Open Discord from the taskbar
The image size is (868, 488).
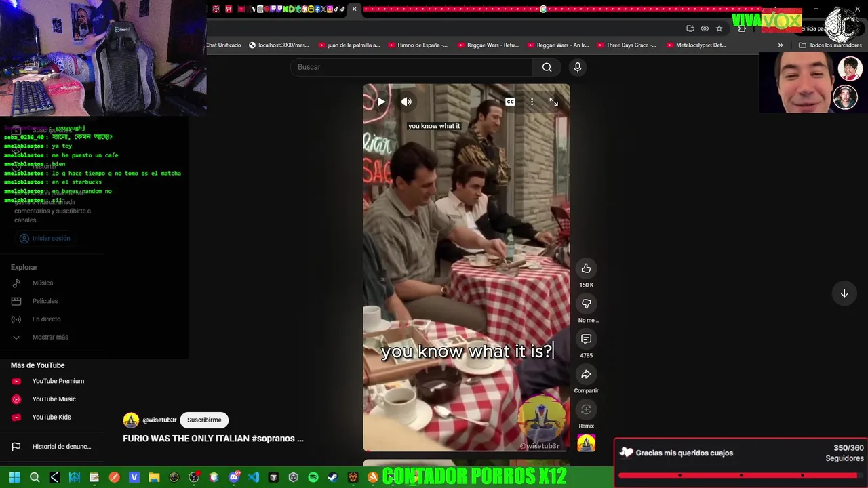coord(233,477)
